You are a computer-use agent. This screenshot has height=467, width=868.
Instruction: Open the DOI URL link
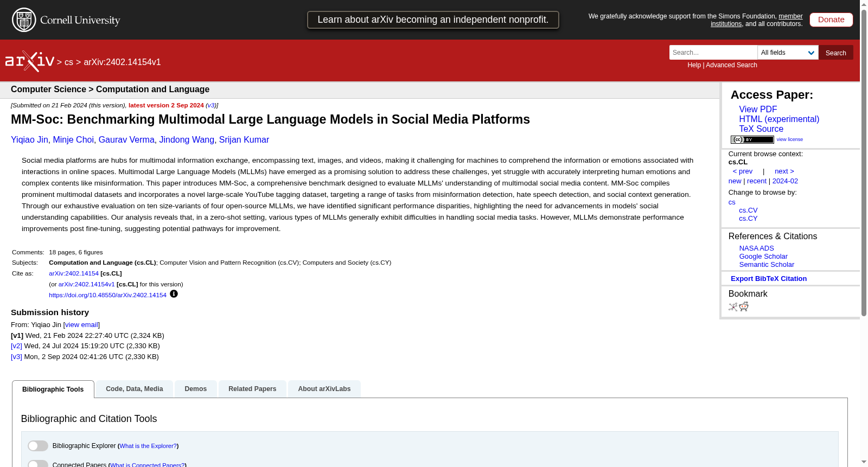coord(107,295)
